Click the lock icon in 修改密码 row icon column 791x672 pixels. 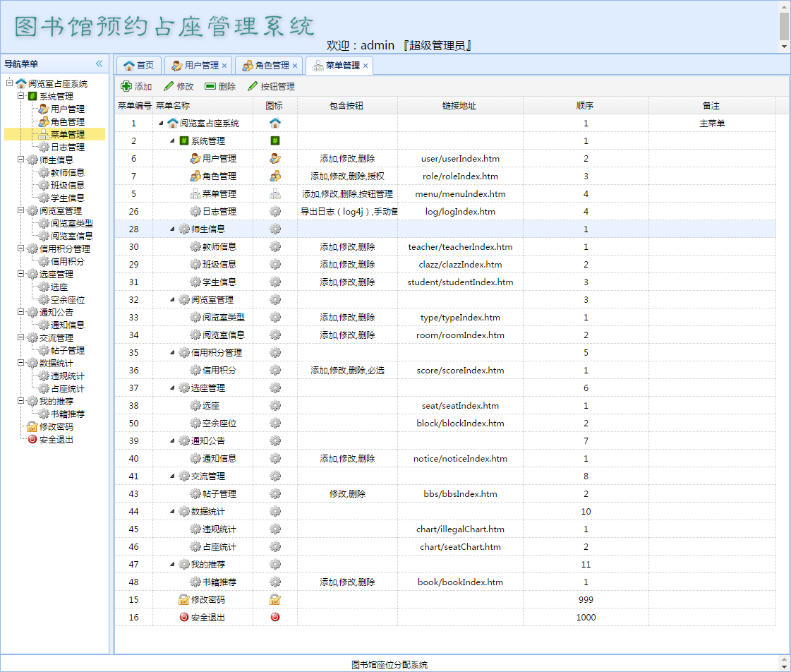pos(275,600)
